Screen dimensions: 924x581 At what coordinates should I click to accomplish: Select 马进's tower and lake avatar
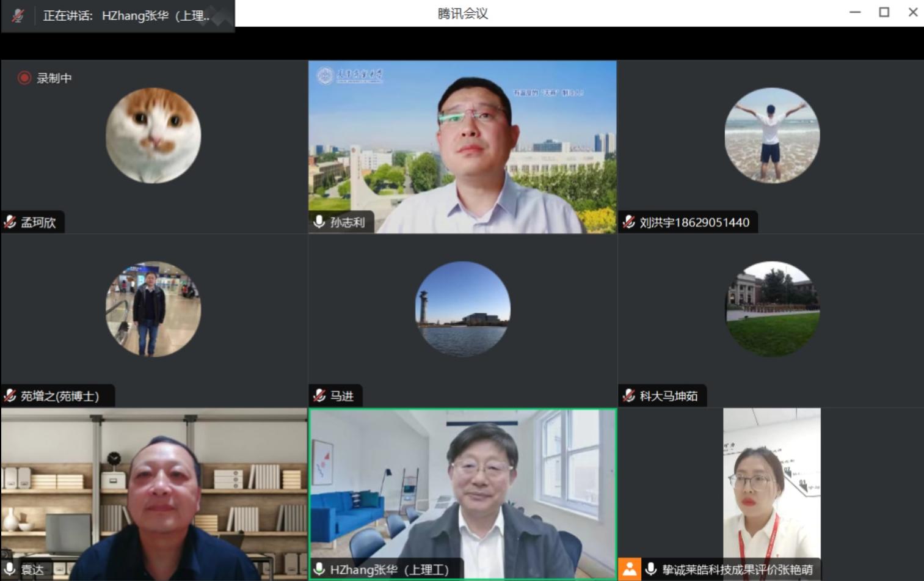462,309
